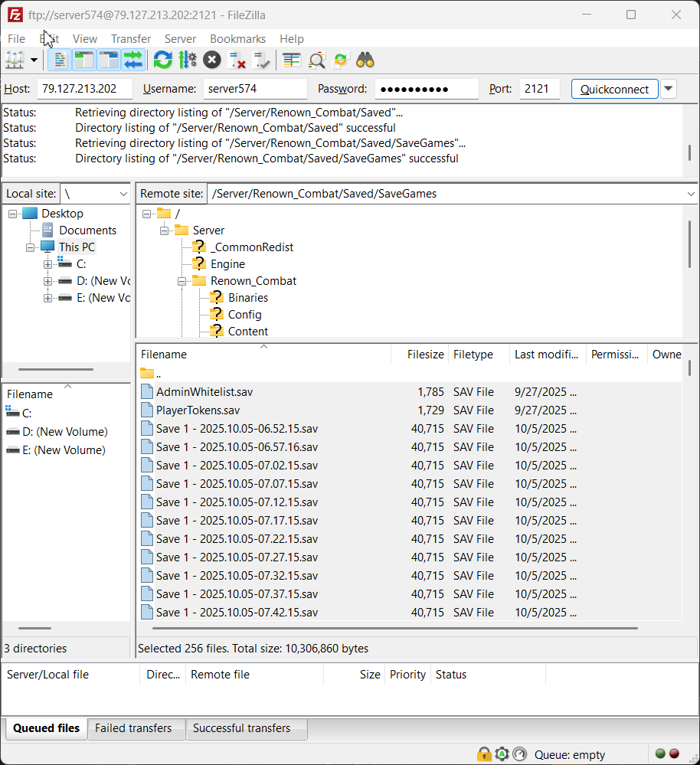Toggle the transfer queue display
The height and width of the screenshot is (765, 700).
tap(133, 60)
